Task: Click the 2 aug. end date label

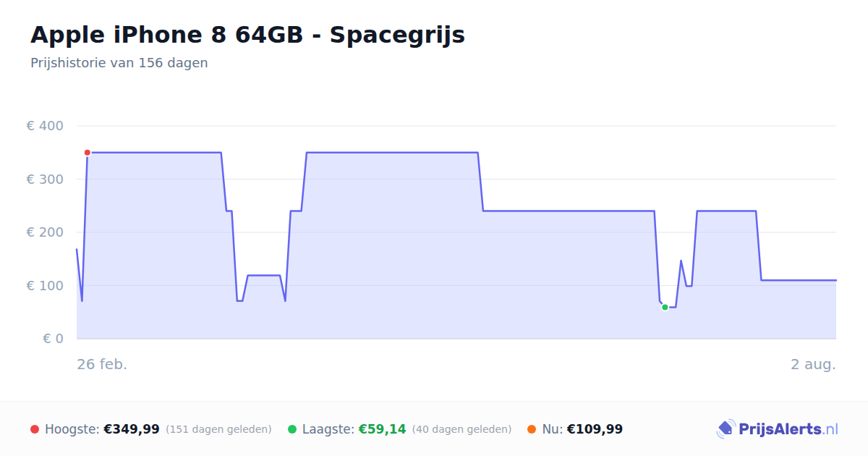Action: point(813,364)
